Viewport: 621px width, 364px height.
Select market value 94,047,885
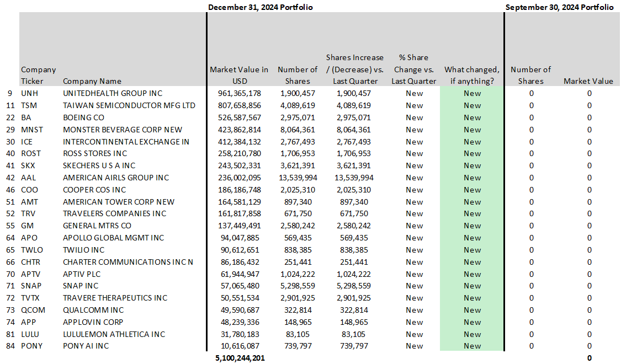(240, 238)
